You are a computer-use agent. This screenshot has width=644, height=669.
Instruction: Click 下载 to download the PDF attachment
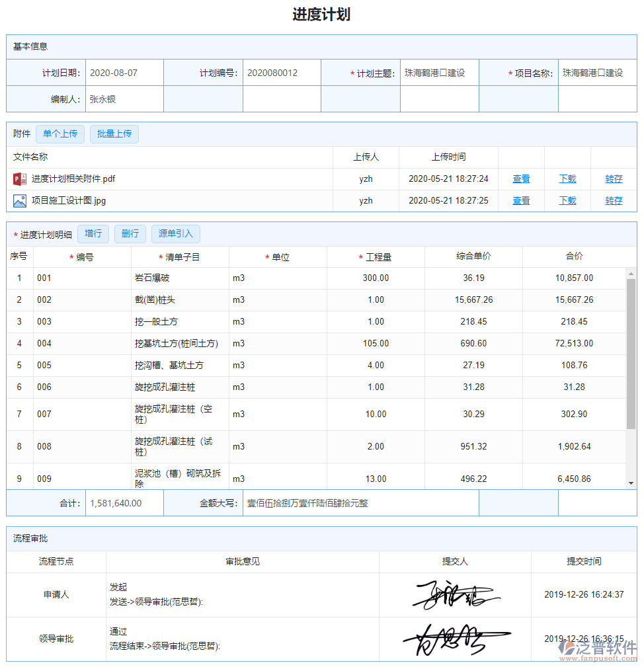coord(567,178)
